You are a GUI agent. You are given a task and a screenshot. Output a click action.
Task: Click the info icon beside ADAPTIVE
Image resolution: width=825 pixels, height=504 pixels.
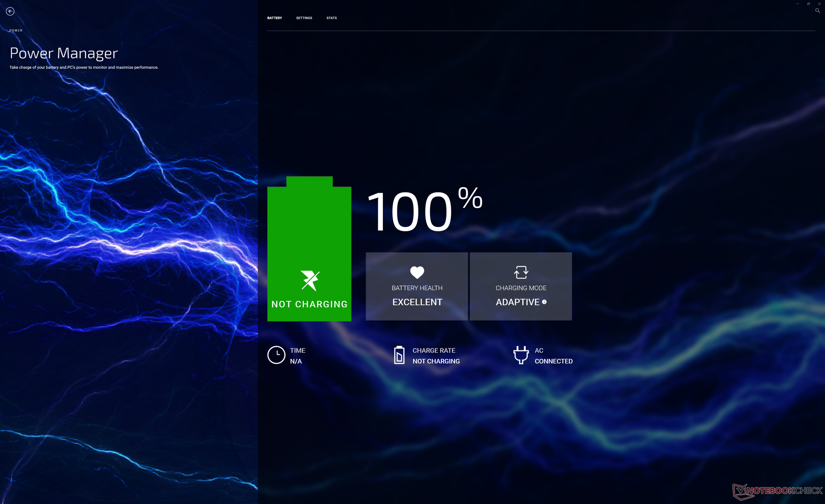544,302
